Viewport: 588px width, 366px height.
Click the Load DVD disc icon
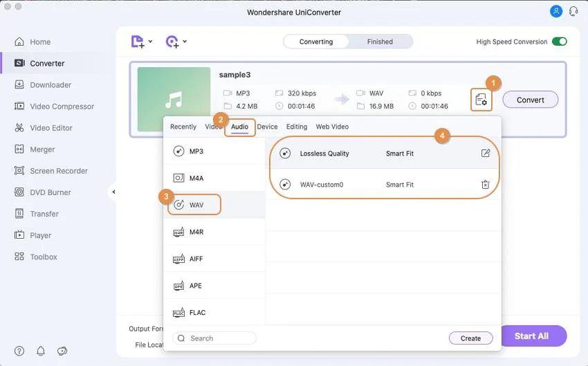pos(172,42)
